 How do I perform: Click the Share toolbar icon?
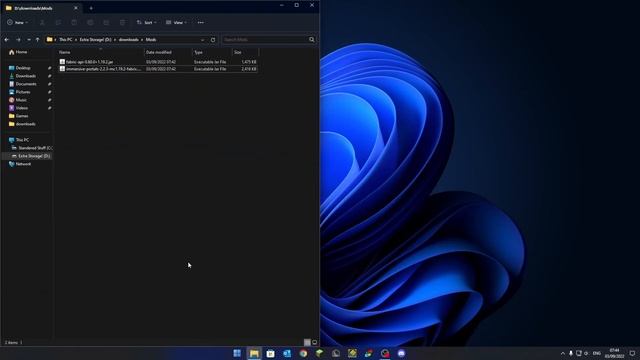(x=106, y=22)
